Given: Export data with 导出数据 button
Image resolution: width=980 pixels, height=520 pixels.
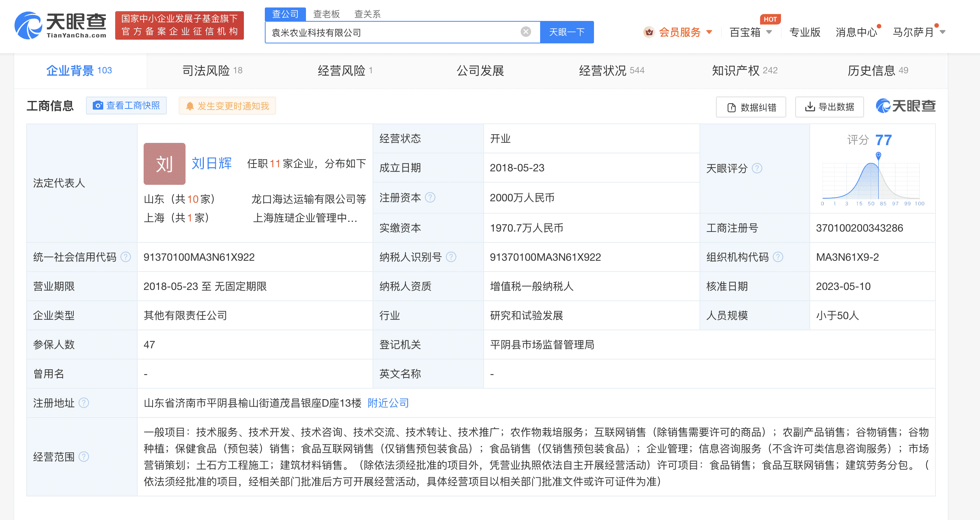Looking at the screenshot, I should pos(829,107).
